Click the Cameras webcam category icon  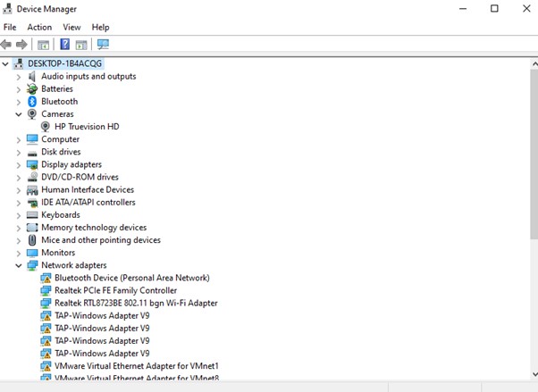click(32, 114)
